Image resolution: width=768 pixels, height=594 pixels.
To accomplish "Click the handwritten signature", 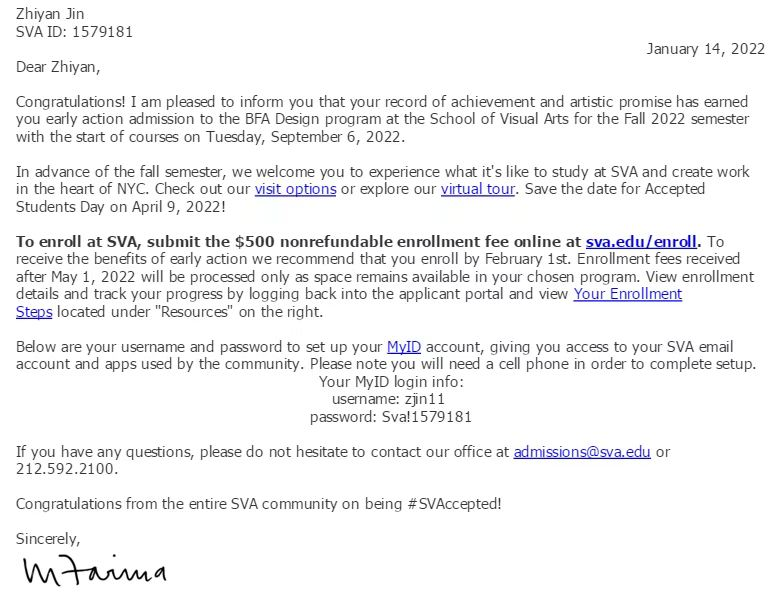I will [94, 572].
